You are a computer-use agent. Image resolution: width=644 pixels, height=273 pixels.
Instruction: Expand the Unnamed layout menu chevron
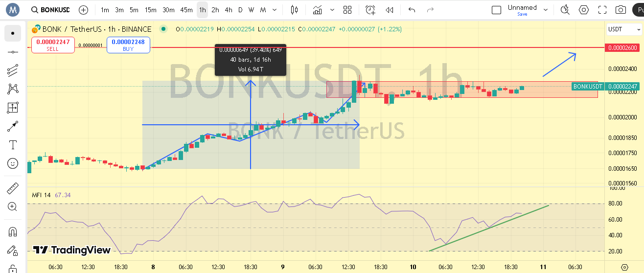click(546, 10)
